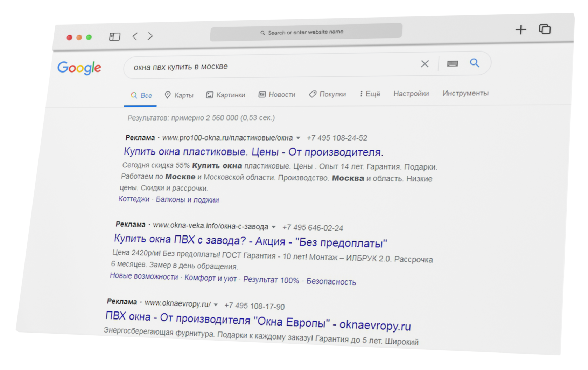Viewport: 588px width, 370px height.
Task: Open Инструменты search tools
Action: (x=465, y=93)
